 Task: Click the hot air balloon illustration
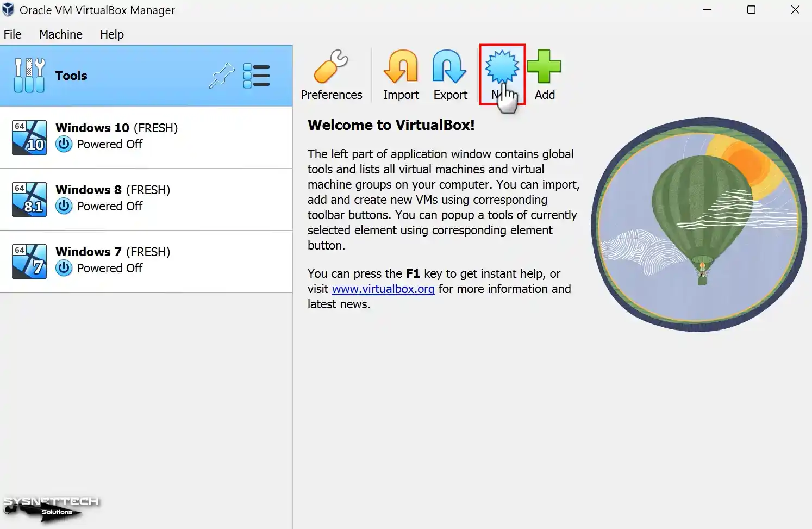[699, 224]
